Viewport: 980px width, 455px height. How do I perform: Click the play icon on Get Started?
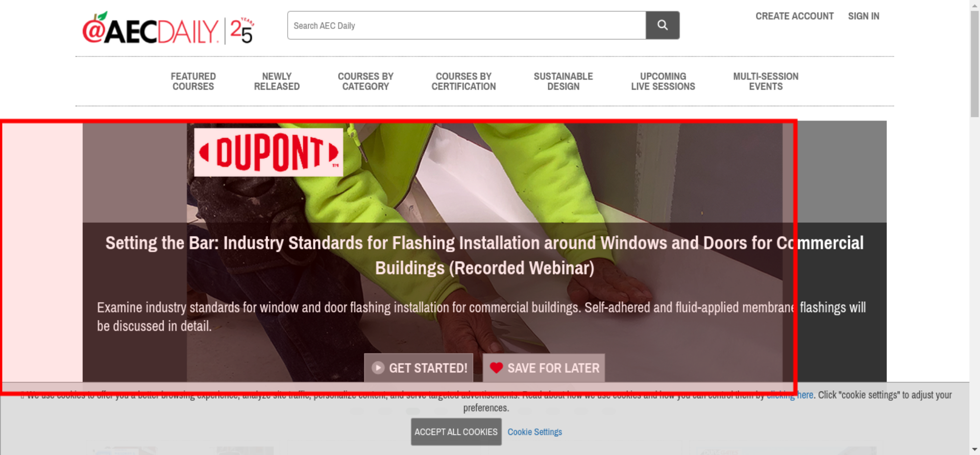pos(378,368)
